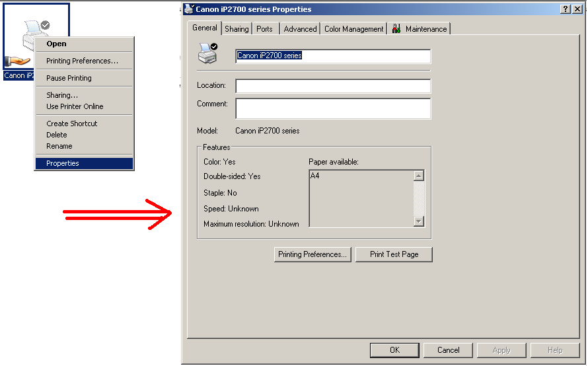The width and height of the screenshot is (588, 366).
Task: Click the Apply button
Action: [501, 350]
